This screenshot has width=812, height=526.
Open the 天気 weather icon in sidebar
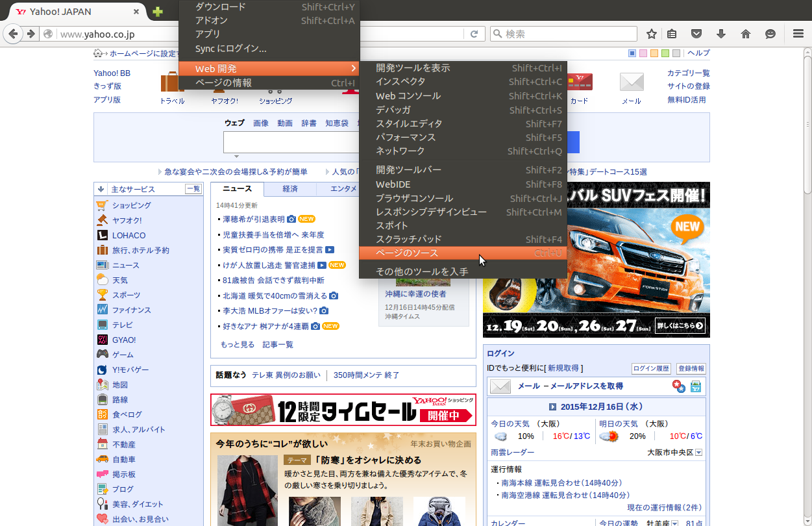102,280
